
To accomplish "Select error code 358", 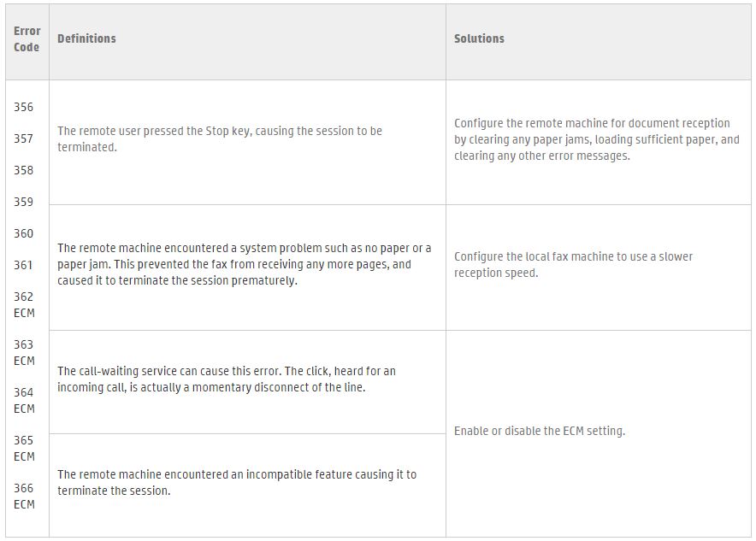I will click(x=24, y=170).
